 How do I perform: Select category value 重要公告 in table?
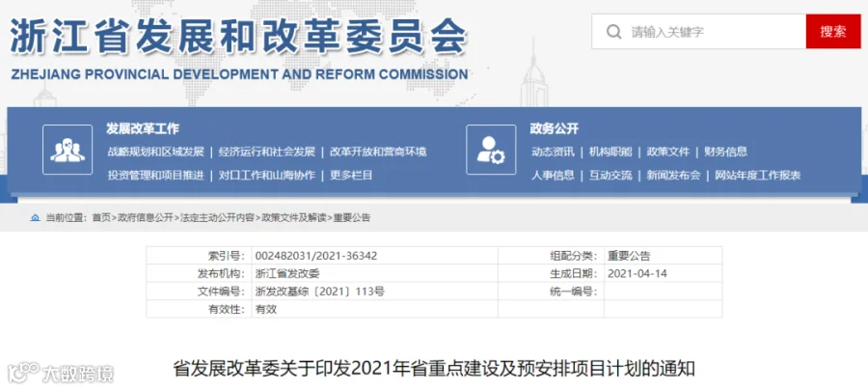[629, 256]
